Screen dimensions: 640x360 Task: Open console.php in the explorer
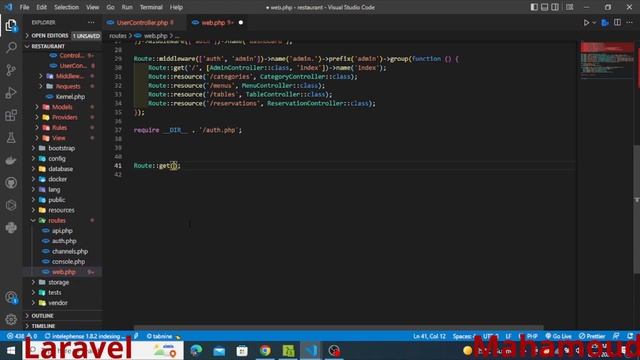click(68, 262)
